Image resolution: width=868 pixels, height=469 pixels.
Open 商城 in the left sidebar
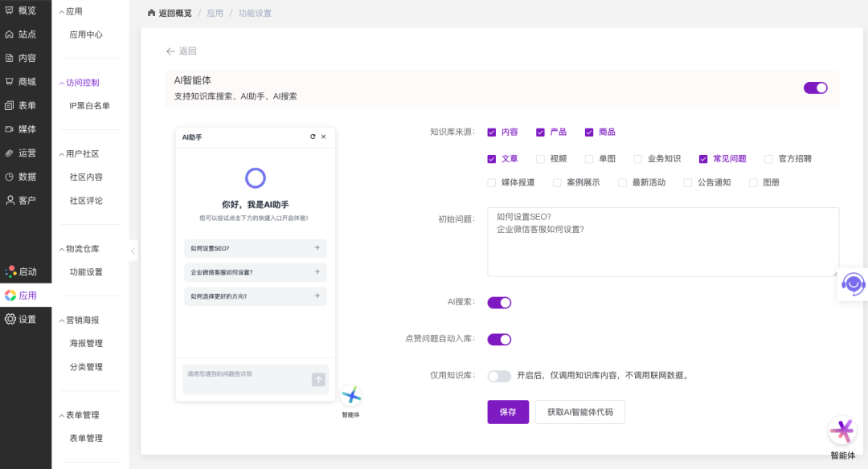pos(27,82)
